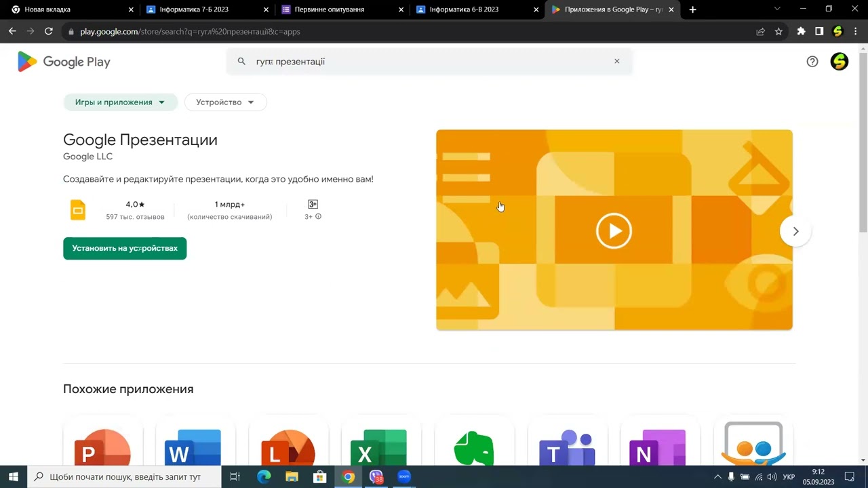The image size is (868, 488).
Task: Open the 'Google Презентации' app title
Action: (140, 140)
